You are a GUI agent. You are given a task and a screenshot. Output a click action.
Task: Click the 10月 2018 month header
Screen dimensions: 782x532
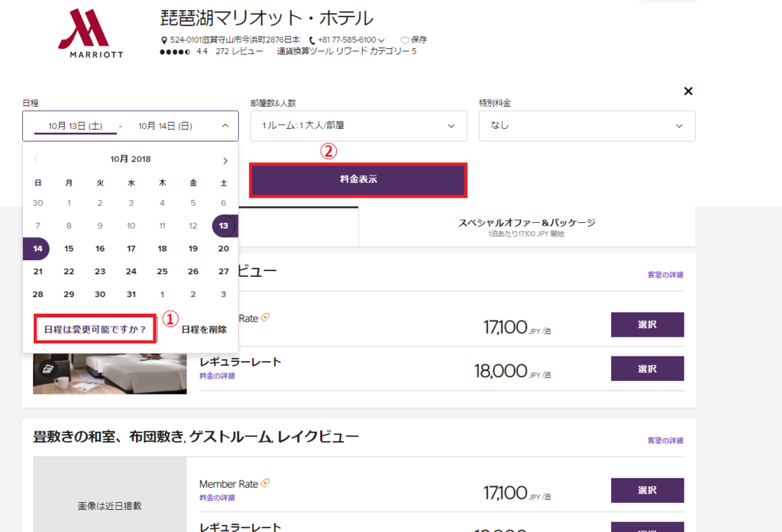pos(131,159)
